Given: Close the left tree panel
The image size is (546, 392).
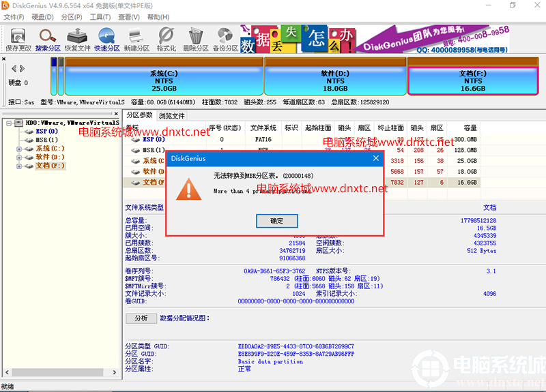Looking at the screenshot, I should pos(116,114).
